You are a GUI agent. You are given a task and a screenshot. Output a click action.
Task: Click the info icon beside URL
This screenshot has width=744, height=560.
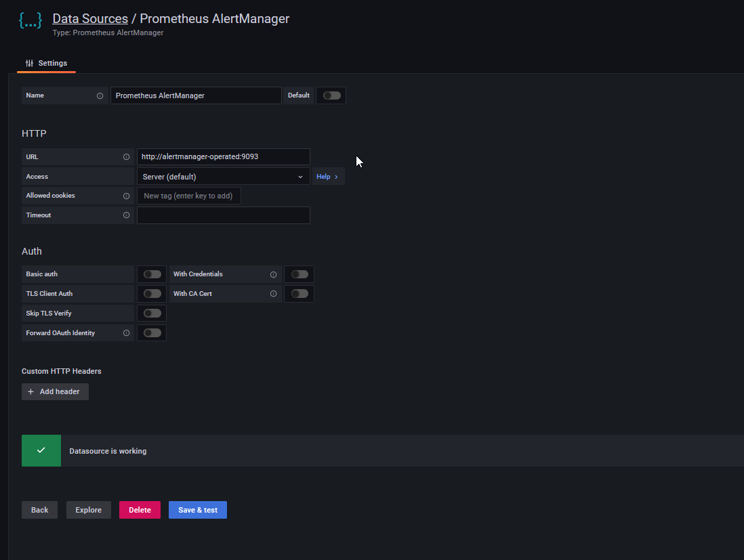(126, 157)
